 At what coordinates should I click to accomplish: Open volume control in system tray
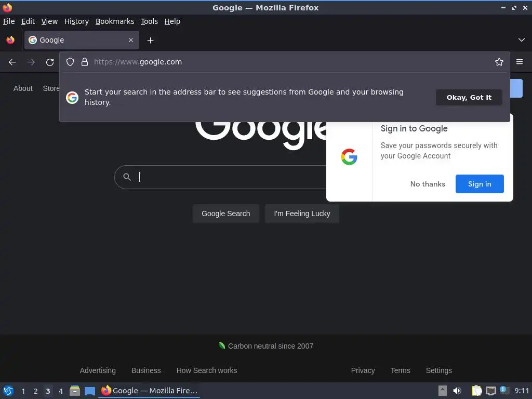coord(457,391)
